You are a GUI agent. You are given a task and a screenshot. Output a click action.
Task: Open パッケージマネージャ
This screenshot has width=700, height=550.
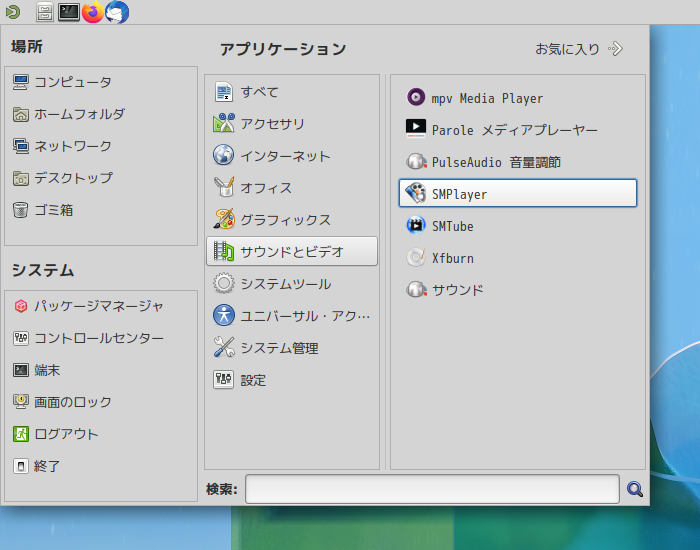[101, 306]
